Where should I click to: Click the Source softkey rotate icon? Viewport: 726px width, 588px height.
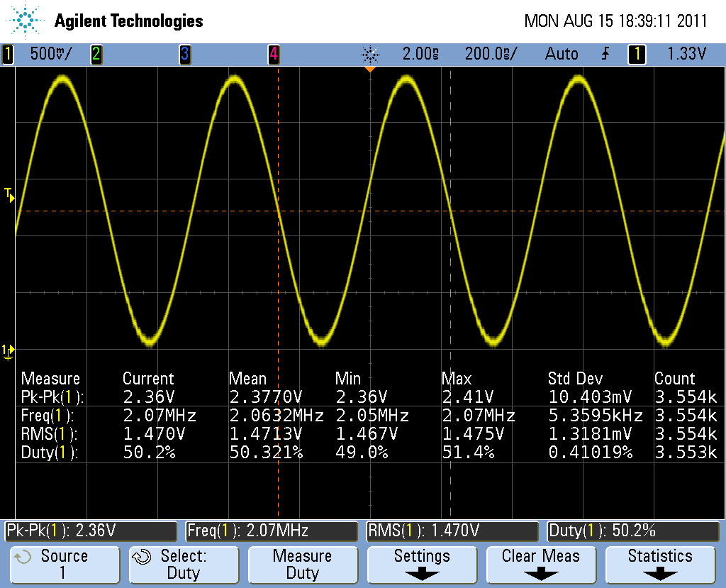22,557
